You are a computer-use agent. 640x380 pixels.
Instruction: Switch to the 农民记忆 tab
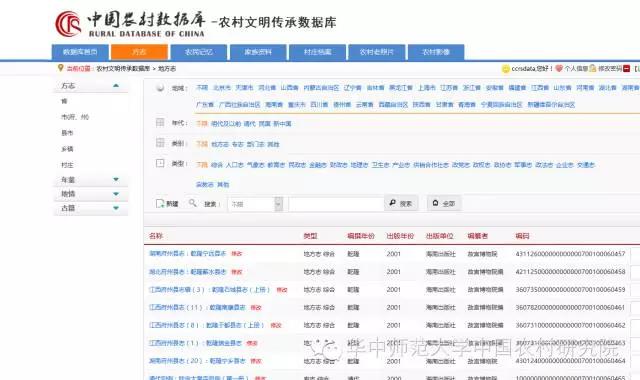[199, 52]
